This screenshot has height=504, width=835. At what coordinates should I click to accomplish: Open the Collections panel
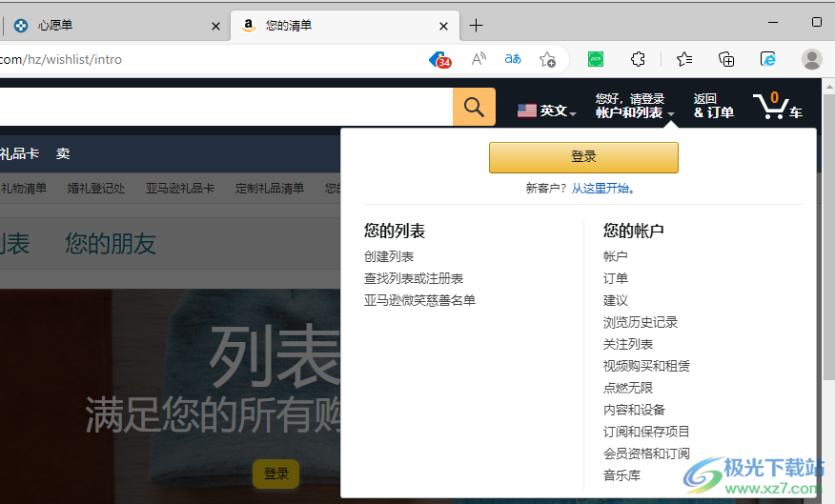[725, 59]
